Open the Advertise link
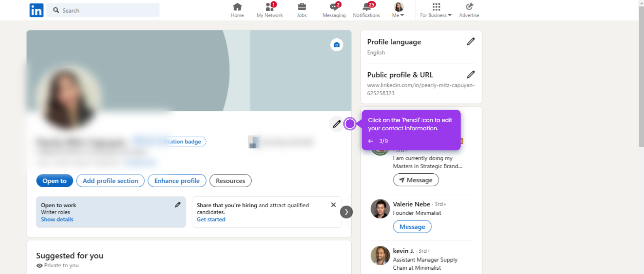 pyautogui.click(x=469, y=10)
